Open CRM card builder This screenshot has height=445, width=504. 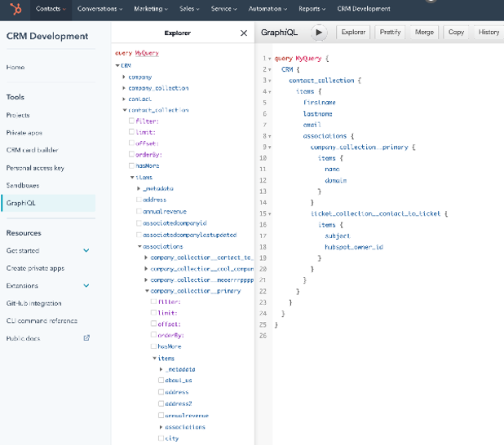click(32, 150)
